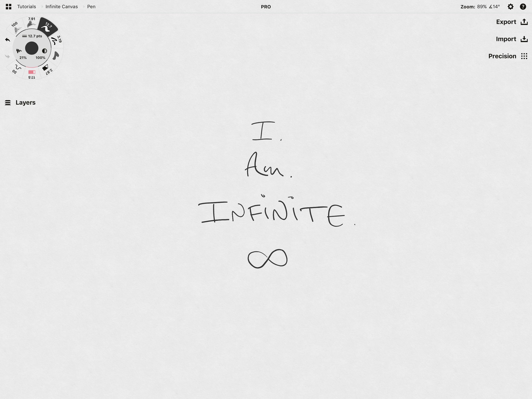Click the Tutorials breadcrumb item

[26, 6]
